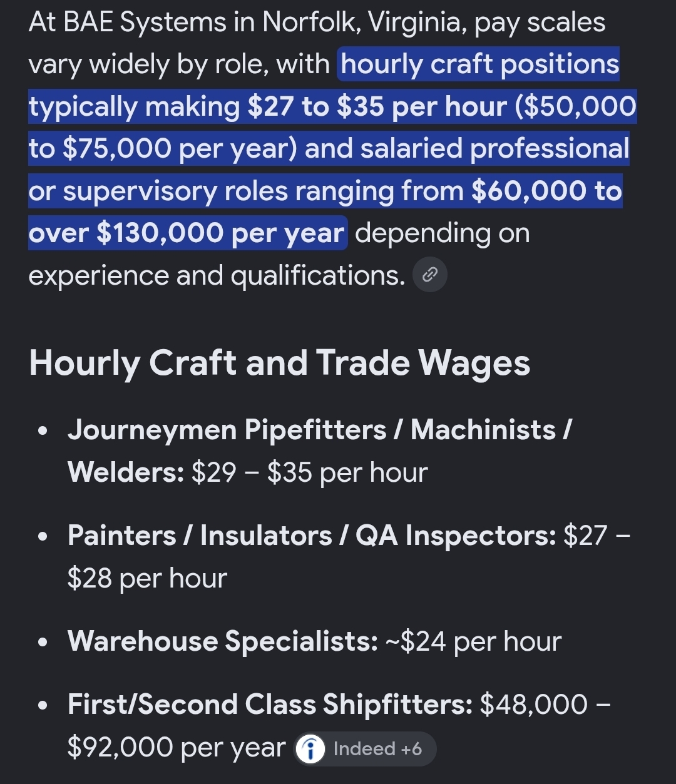Click the bullet point before "Painters / Insulators"
This screenshot has height=784, width=676.
[43, 537]
